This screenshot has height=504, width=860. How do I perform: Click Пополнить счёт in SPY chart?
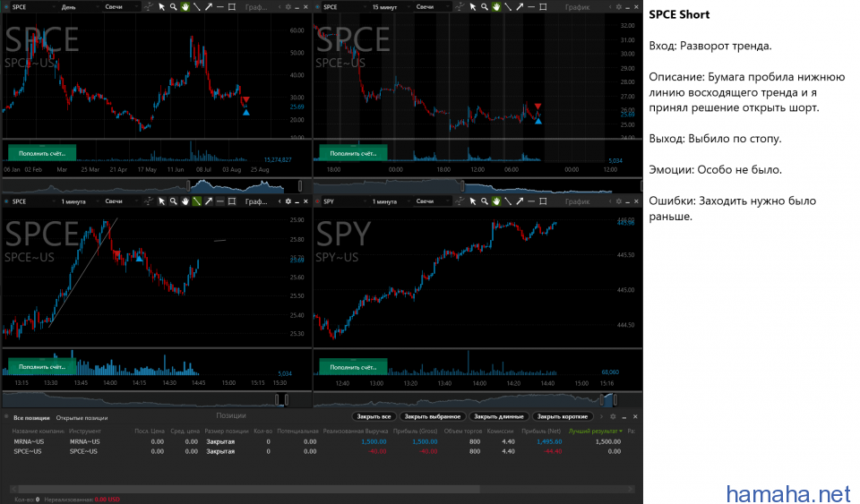pyautogui.click(x=353, y=367)
